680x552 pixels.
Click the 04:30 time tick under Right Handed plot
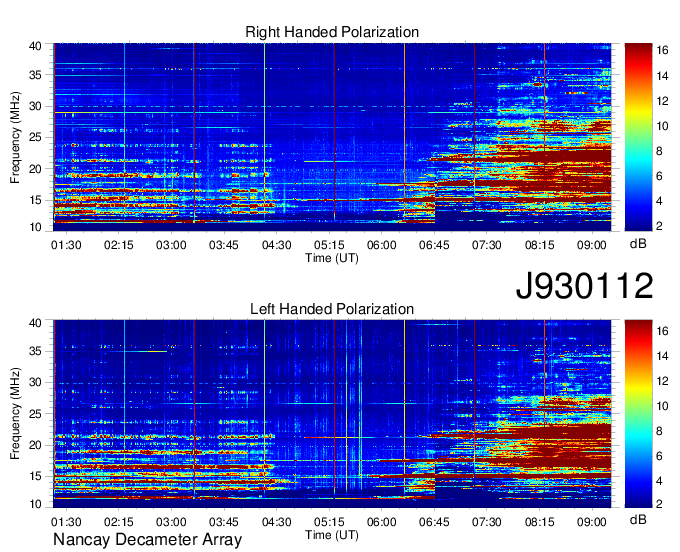[276, 245]
